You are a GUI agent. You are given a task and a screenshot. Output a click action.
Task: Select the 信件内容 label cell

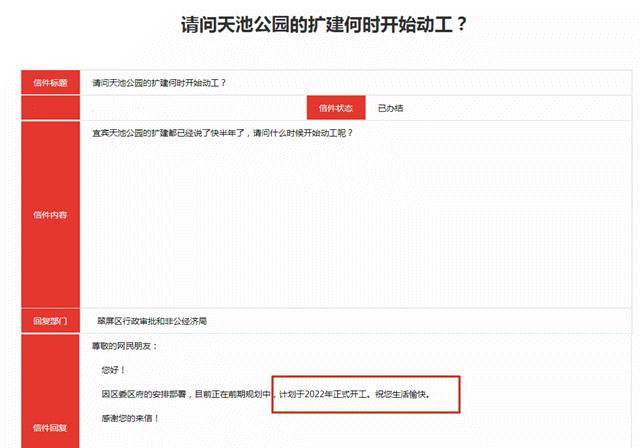pos(50,215)
